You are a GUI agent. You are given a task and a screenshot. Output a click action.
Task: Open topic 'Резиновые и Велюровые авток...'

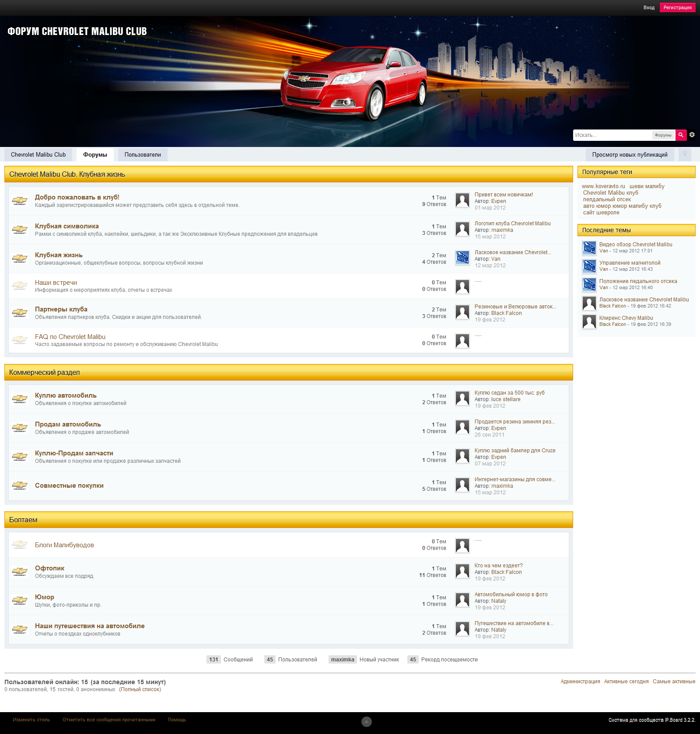click(515, 307)
